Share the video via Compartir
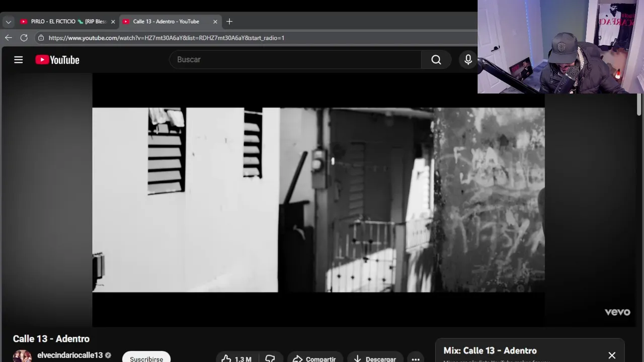The width and height of the screenshot is (644, 362). coord(314,358)
